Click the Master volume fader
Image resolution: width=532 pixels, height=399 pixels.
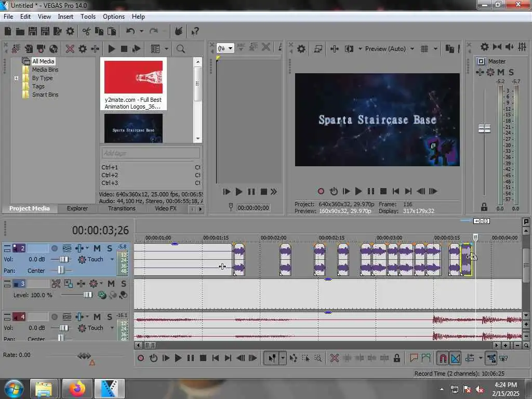click(484, 129)
